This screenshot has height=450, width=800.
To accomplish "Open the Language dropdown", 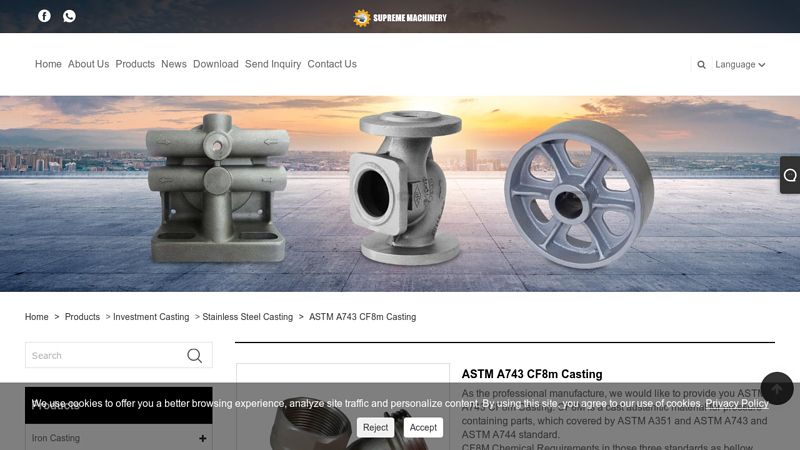I will 740,65.
